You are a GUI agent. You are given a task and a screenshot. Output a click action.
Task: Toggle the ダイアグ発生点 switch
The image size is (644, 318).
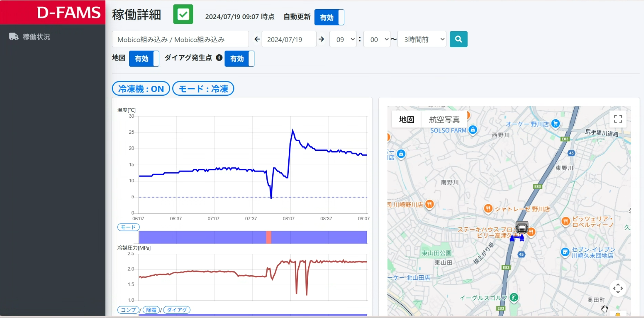[239, 59]
